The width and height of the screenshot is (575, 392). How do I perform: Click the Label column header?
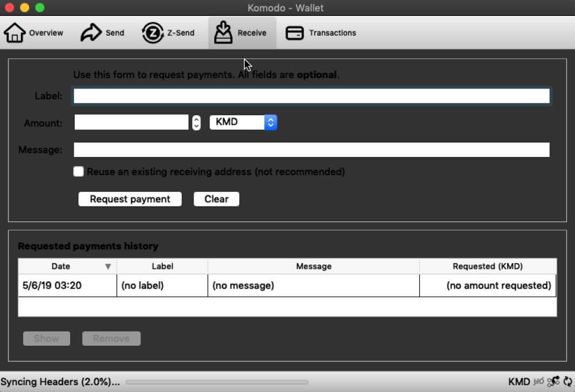click(163, 266)
